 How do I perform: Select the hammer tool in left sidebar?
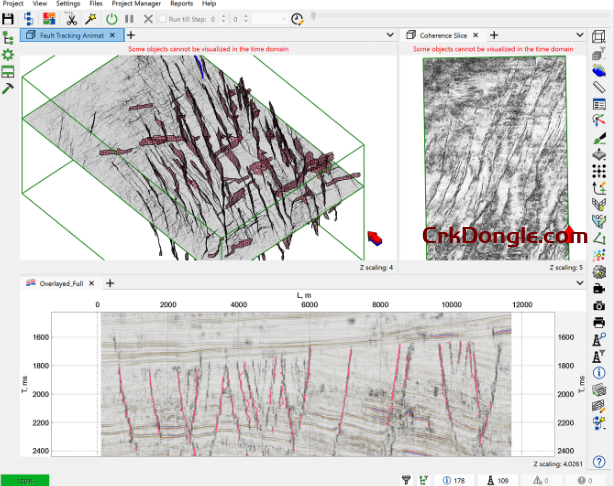(x=8, y=88)
